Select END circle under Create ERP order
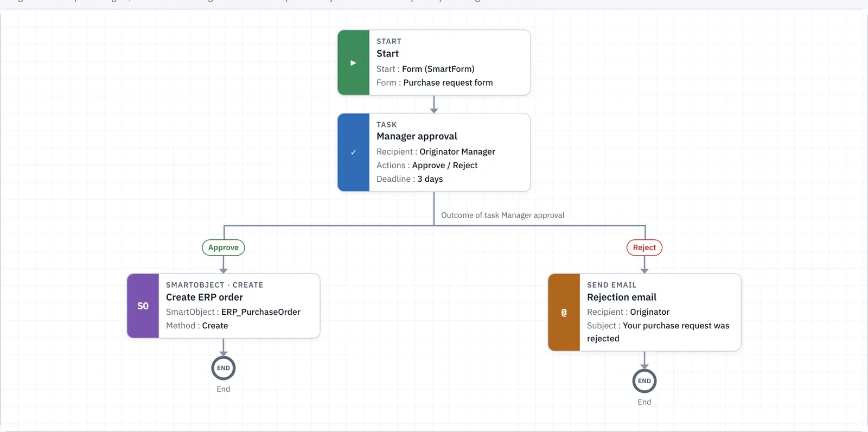The image size is (868, 432). tap(224, 368)
